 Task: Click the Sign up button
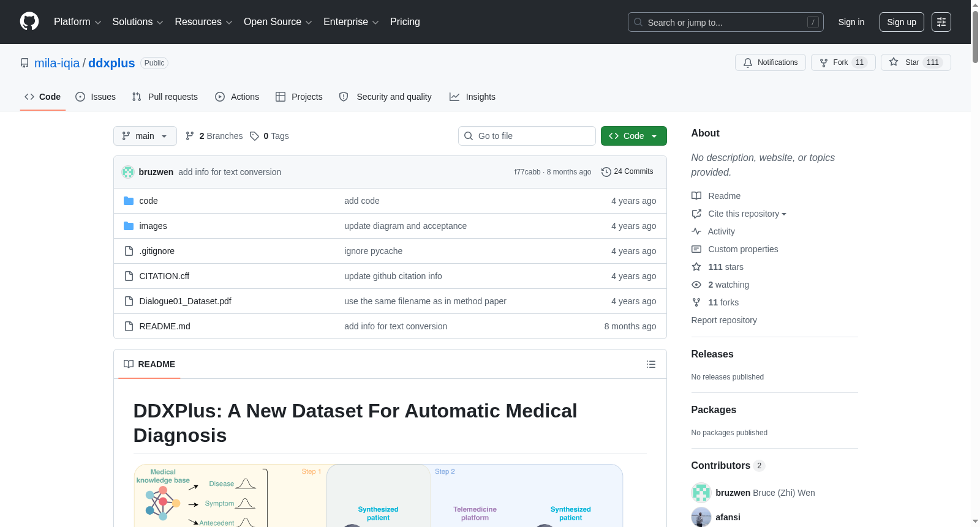pos(902,22)
